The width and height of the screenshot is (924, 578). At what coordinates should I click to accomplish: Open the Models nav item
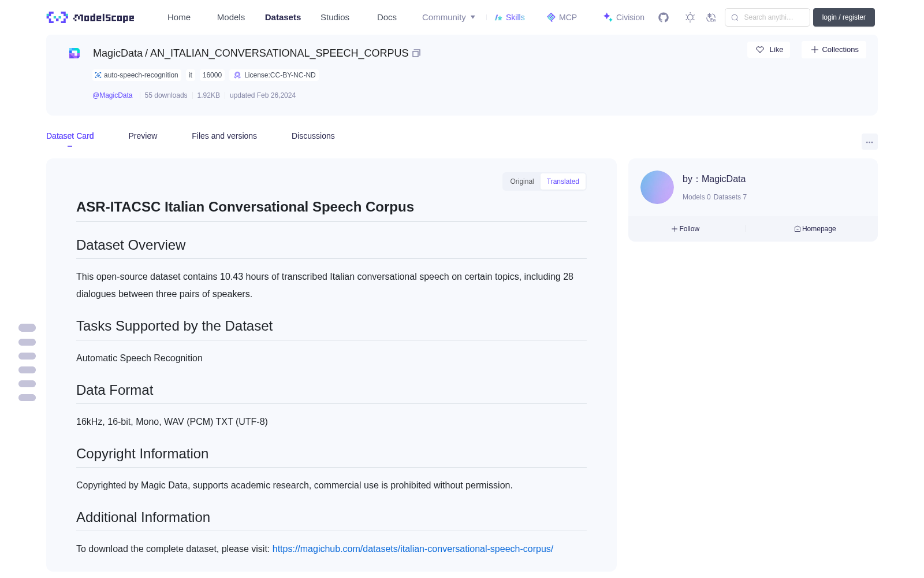(x=231, y=17)
